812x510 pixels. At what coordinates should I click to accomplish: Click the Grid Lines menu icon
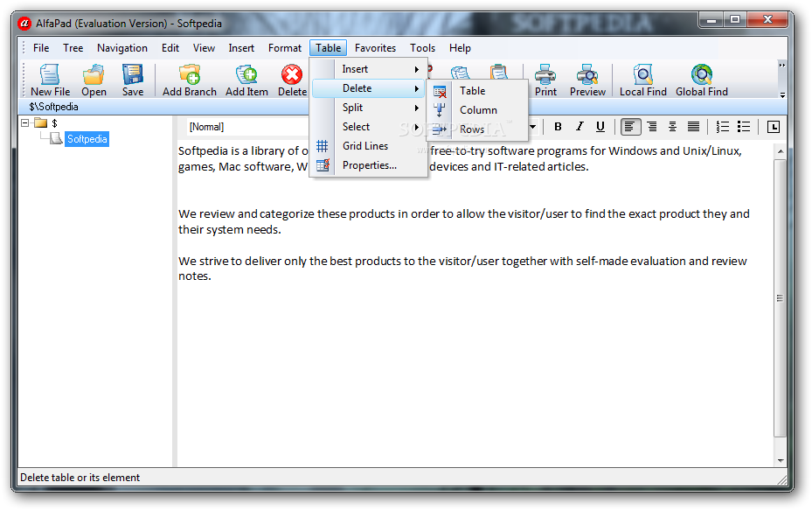[x=323, y=146]
